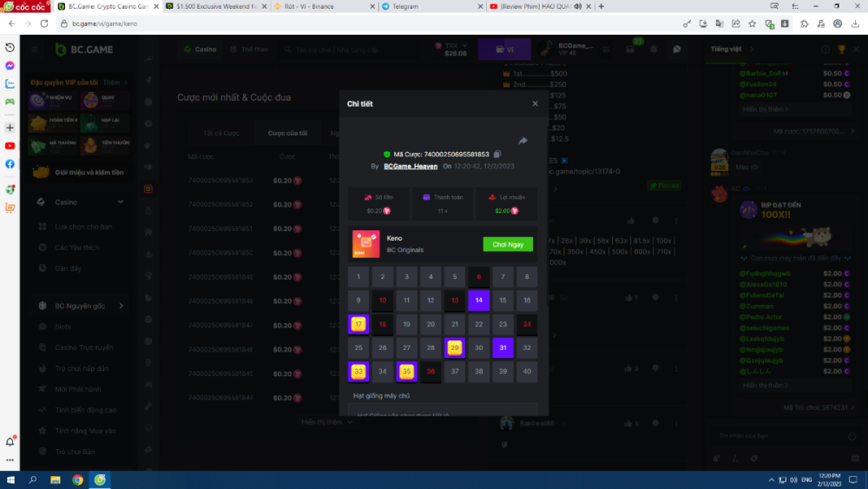Image resolution: width=868 pixels, height=489 pixels.
Task: Click the Keno game thumbnail image
Action: click(x=365, y=244)
